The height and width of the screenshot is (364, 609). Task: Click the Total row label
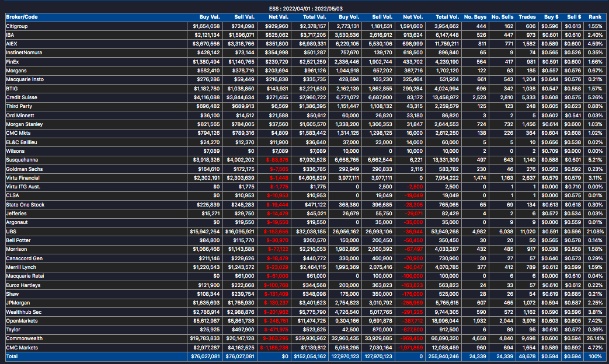pos(12,356)
